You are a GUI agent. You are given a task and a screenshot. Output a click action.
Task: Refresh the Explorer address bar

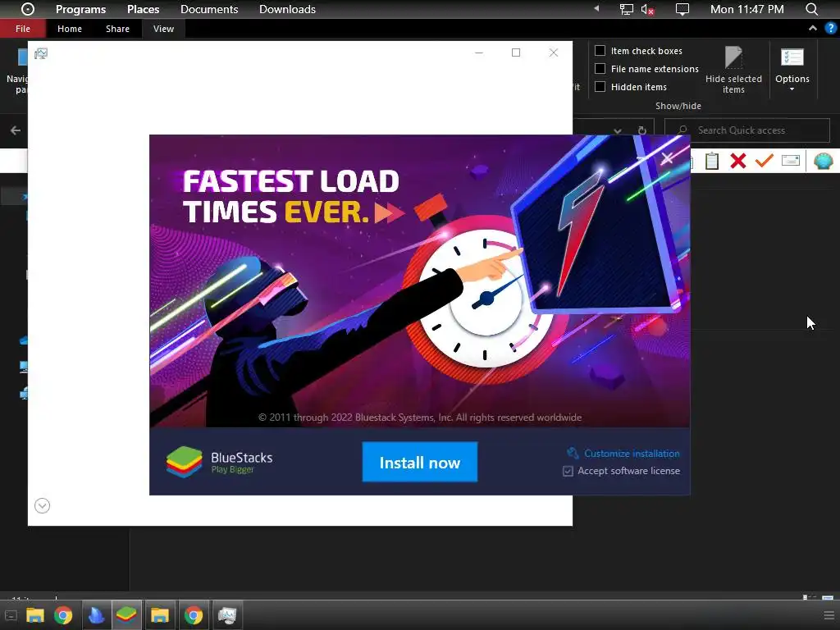tap(641, 130)
